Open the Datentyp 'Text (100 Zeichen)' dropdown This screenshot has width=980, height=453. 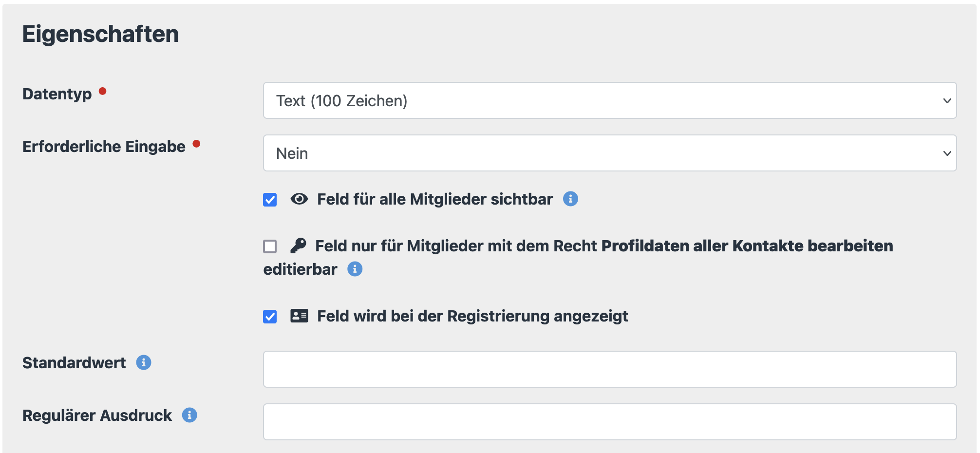tap(609, 101)
